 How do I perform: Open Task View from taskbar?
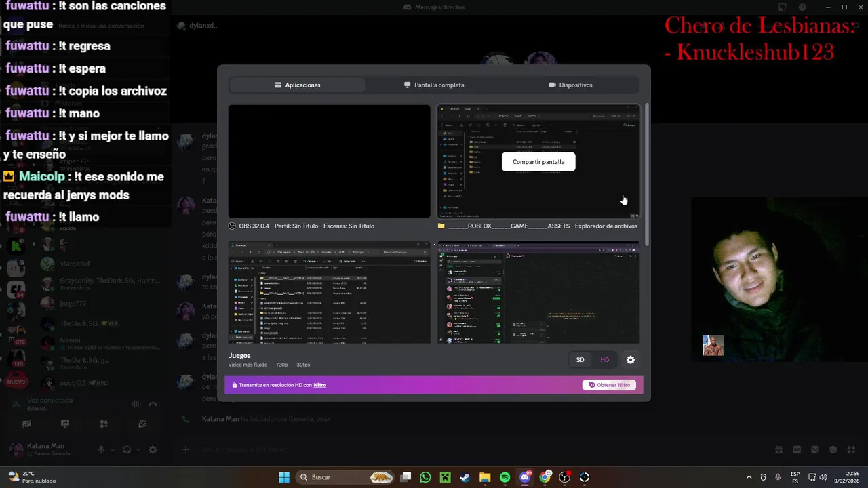point(406,477)
